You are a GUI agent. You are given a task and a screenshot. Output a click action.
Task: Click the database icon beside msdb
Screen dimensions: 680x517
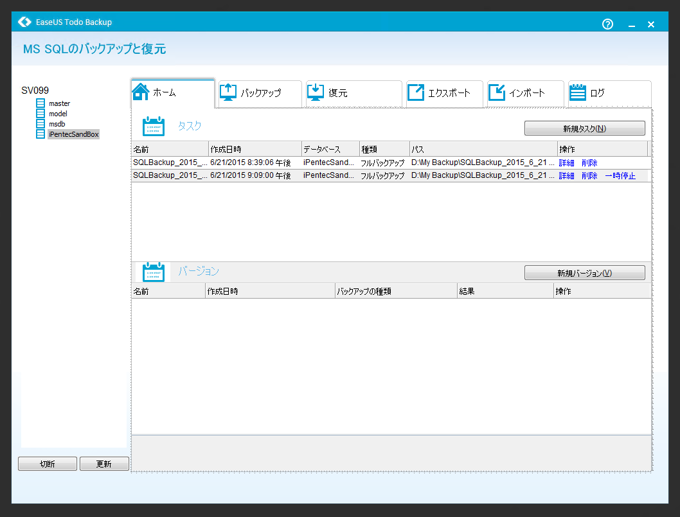(40, 124)
